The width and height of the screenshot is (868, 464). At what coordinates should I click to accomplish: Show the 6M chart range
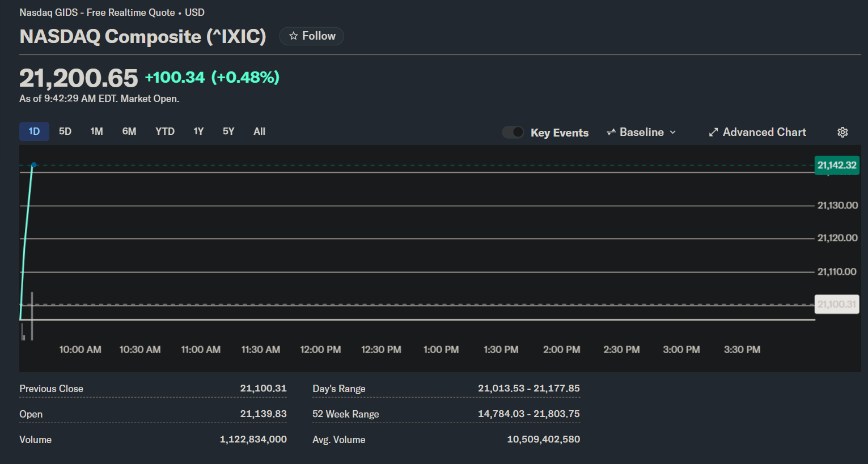pos(129,131)
